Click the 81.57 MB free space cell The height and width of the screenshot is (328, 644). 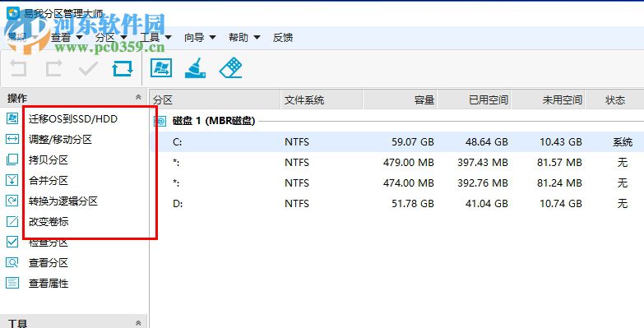(559, 163)
